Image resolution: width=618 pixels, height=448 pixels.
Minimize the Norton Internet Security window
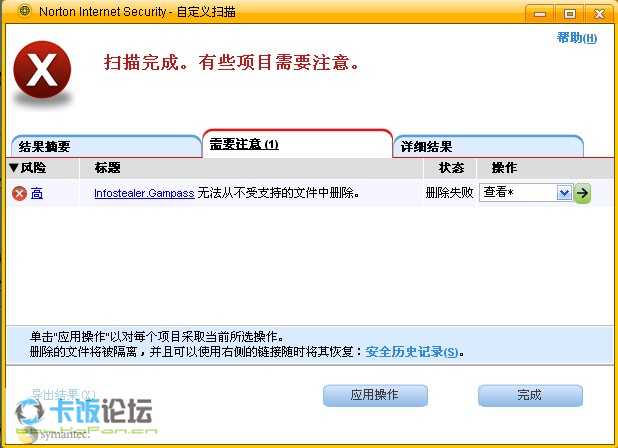tap(540, 14)
